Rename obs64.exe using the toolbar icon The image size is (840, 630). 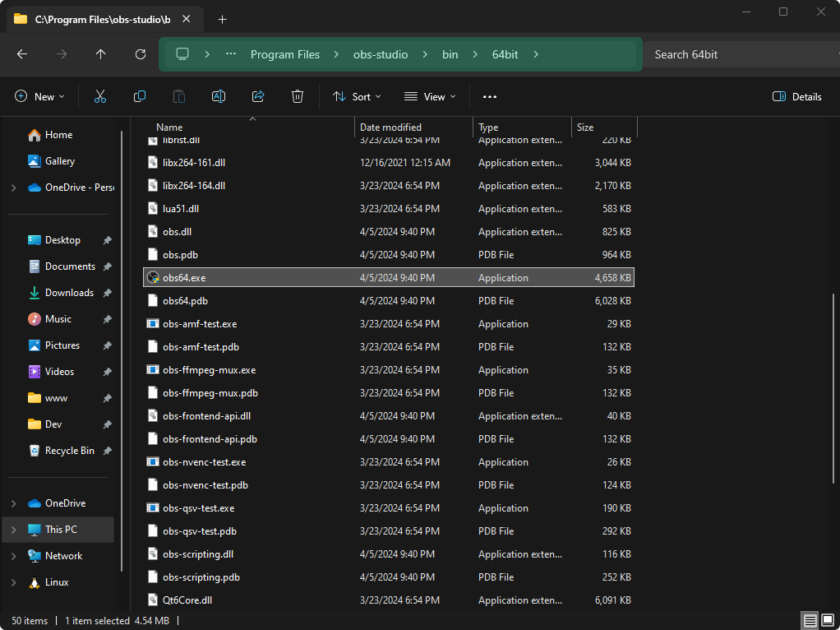click(219, 96)
